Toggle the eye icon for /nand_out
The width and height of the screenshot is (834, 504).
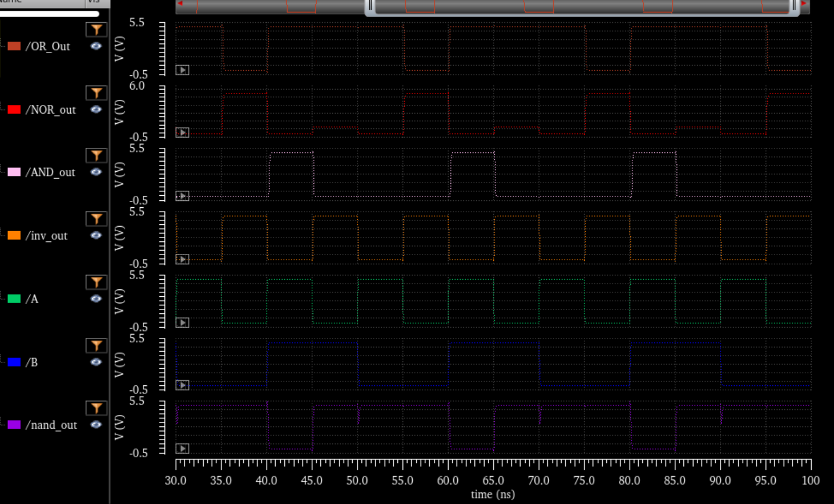click(96, 425)
